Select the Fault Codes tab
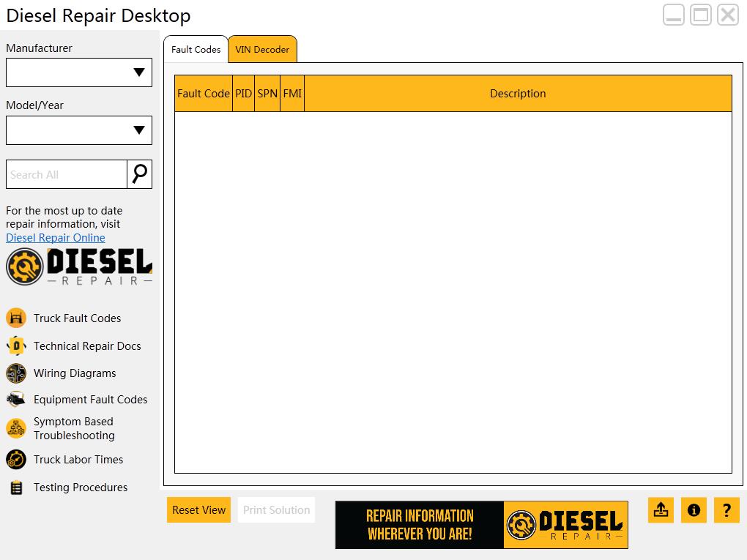This screenshot has width=747, height=560. point(196,50)
